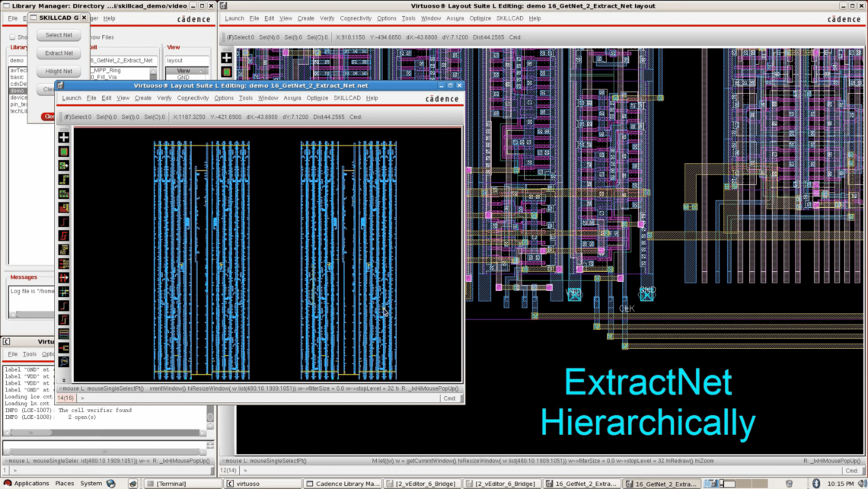Select the green square instance tool icon
The width and height of the screenshot is (868, 489).
[x=64, y=152]
